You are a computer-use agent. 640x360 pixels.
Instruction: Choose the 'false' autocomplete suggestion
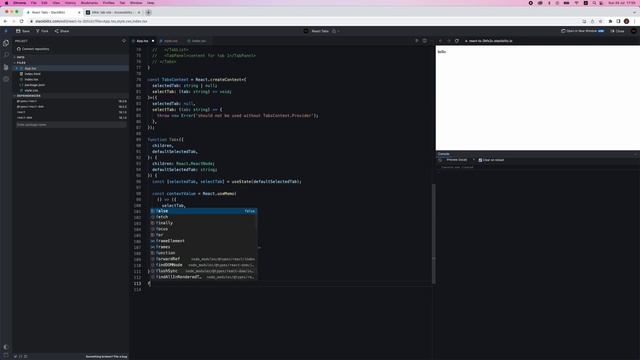click(203, 211)
